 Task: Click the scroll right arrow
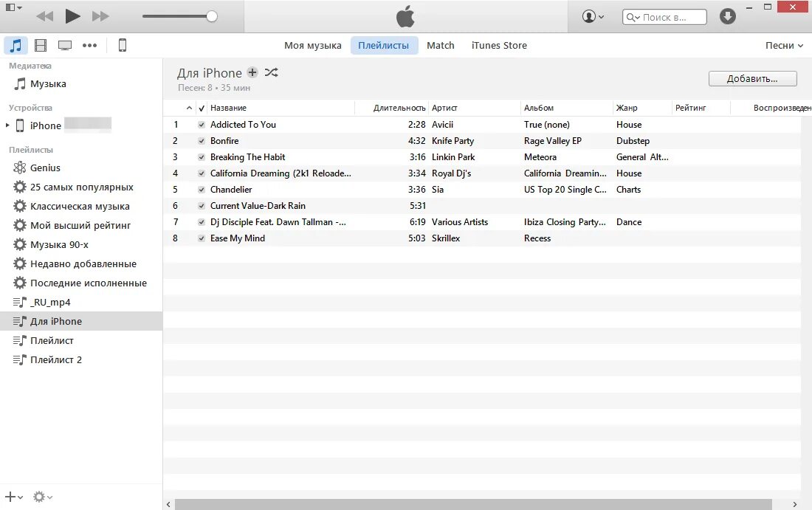tap(795, 504)
